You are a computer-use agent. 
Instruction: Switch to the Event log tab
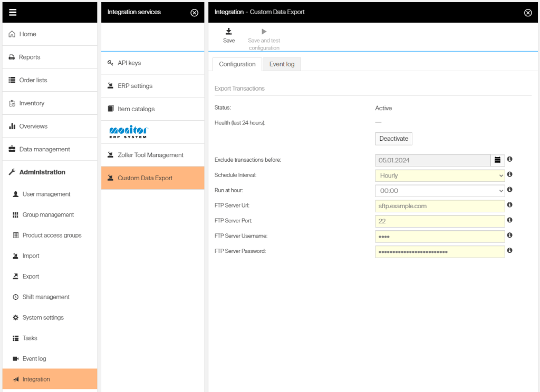click(282, 64)
